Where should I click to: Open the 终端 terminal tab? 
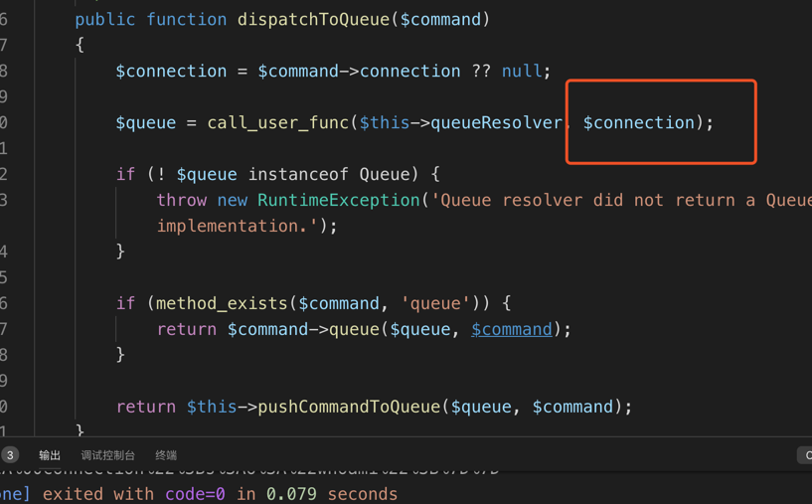point(166,455)
